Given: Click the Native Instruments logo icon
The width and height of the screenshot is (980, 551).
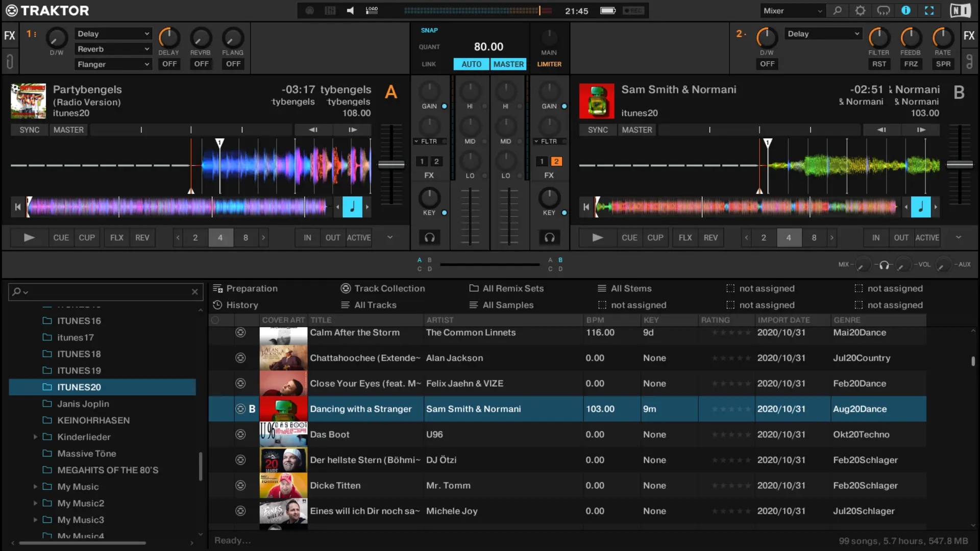Looking at the screenshot, I should coord(960,11).
